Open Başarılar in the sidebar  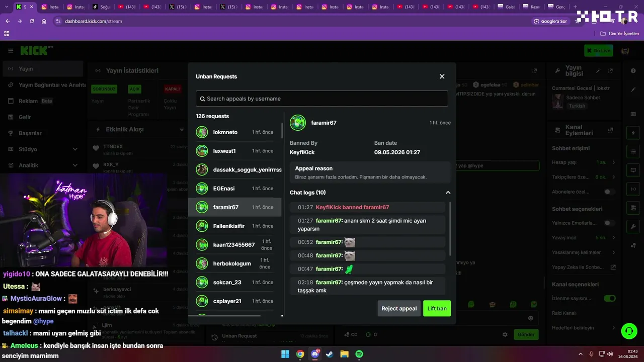point(43,133)
